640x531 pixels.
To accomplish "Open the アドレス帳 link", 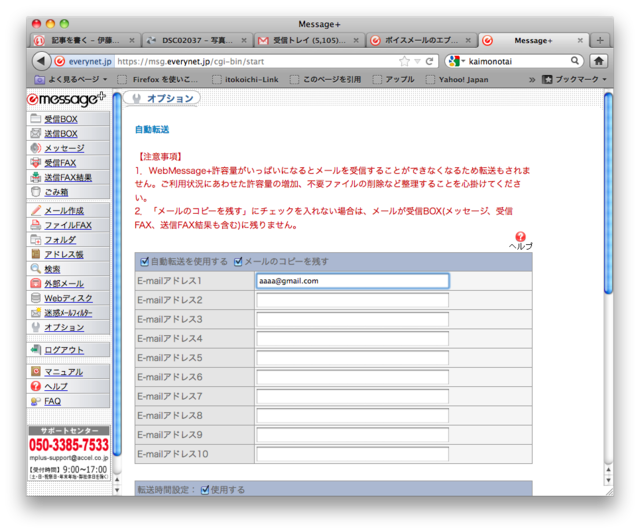I will (64, 254).
